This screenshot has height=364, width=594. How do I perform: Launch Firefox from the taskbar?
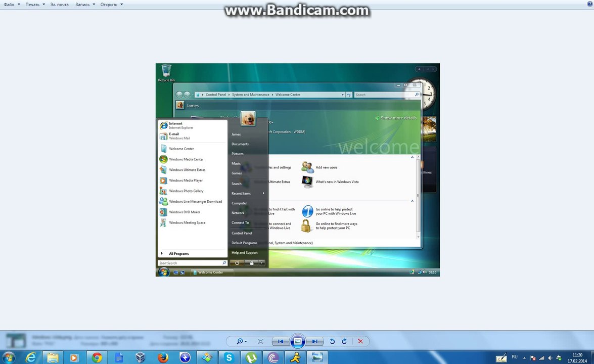(x=163, y=357)
